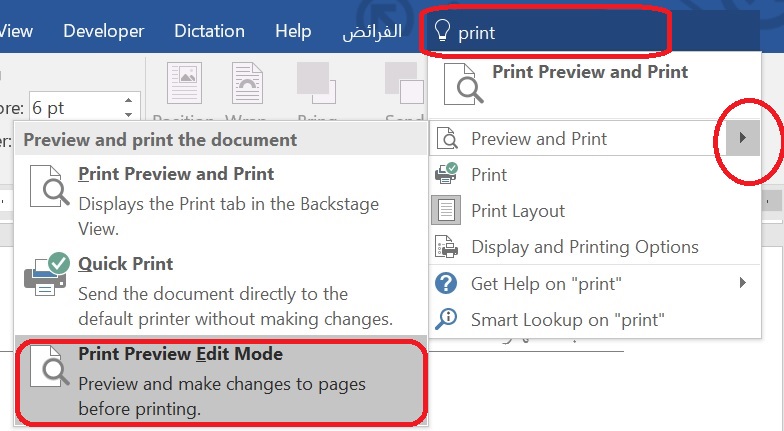Screen dimensions: 784x431
Task: Open Display and Printing Options
Action: coord(594,246)
